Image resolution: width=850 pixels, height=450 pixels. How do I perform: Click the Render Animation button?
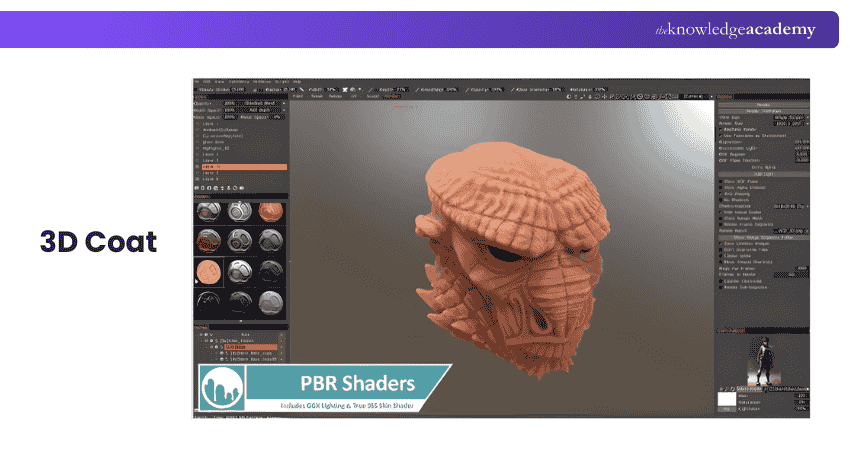point(763,111)
